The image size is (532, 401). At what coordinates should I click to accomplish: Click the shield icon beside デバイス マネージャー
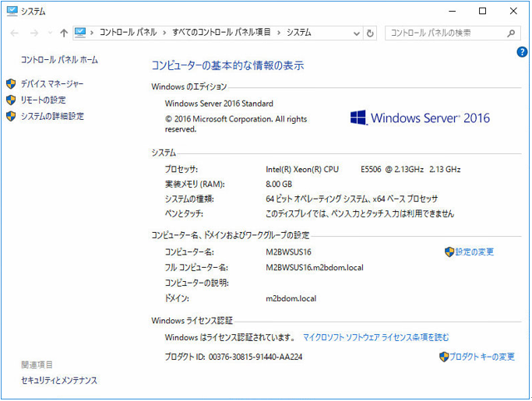coord(11,84)
